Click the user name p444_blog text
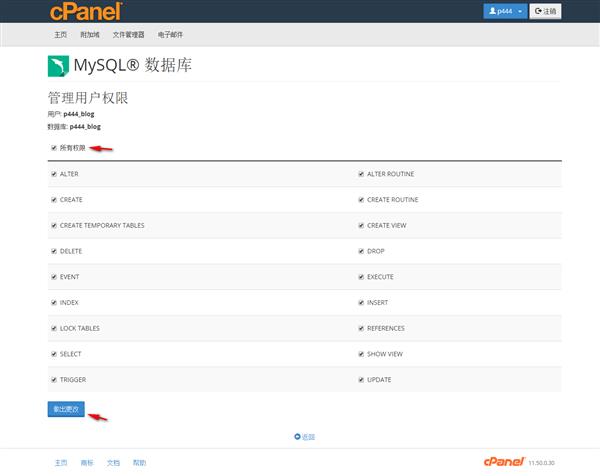Viewport: 600px width, 476px height. 79,114
